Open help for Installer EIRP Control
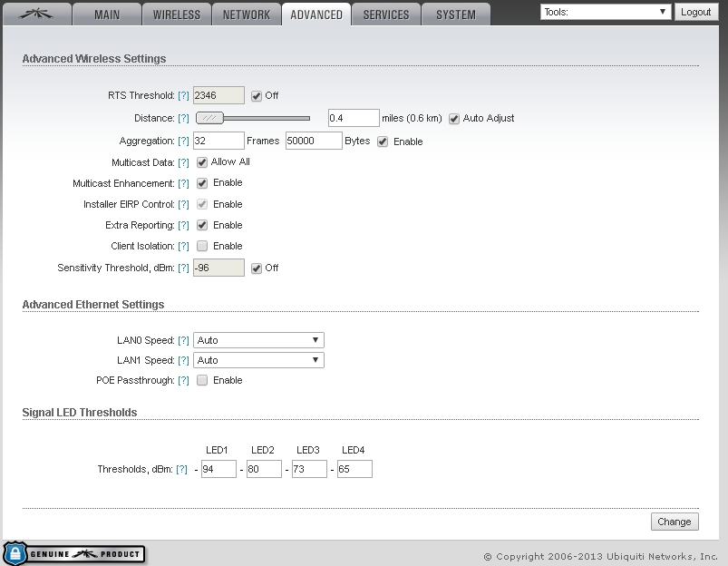Viewport: 728px width, 566px height. (x=183, y=204)
